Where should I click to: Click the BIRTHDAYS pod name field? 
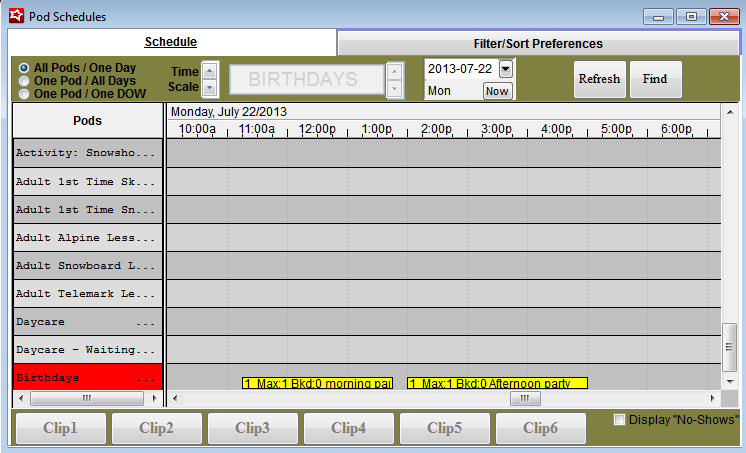pos(307,79)
